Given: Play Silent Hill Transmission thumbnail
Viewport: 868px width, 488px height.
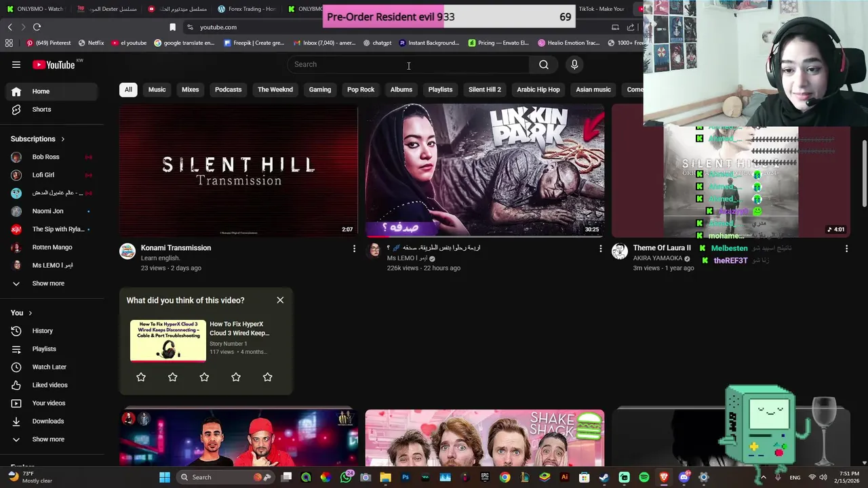Looking at the screenshot, I should point(239,170).
